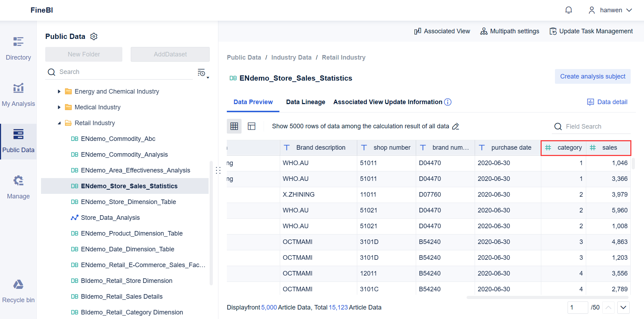Switch to My Analysis section
The width and height of the screenshot is (644, 319).
[18, 94]
